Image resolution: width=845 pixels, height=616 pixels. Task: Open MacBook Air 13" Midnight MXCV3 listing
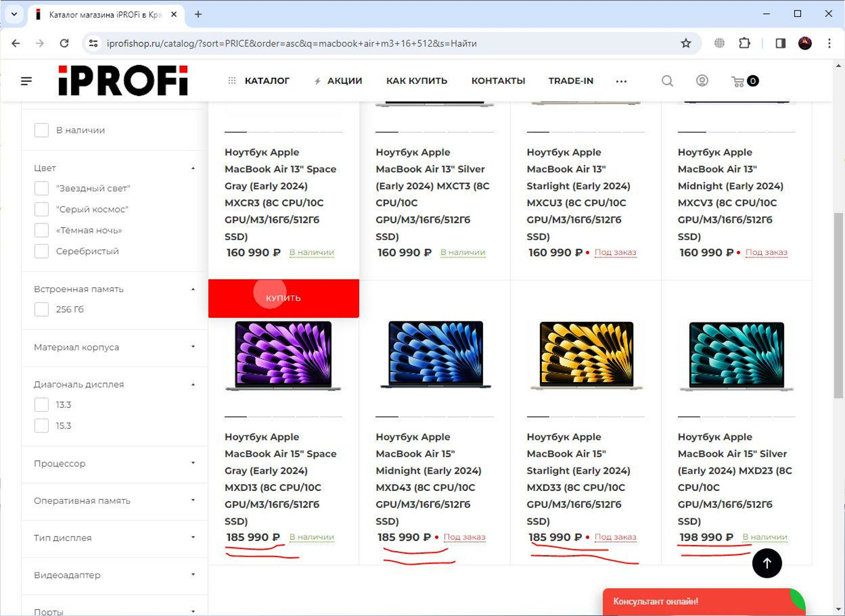coord(731,194)
